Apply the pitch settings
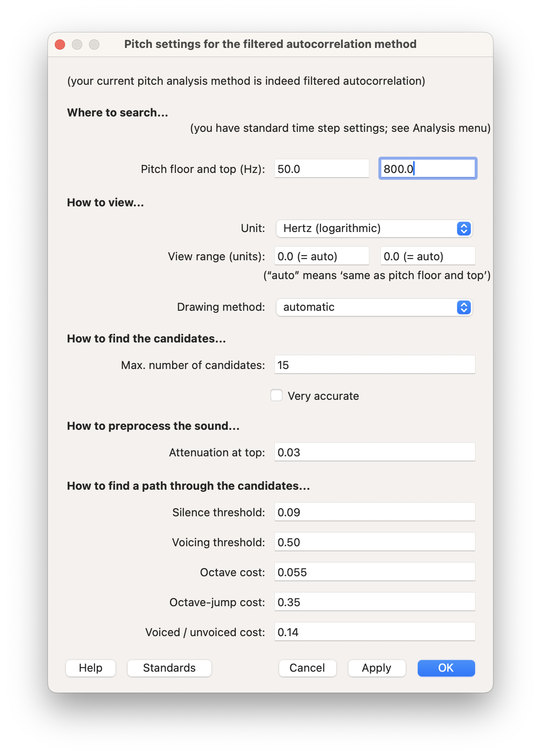The height and width of the screenshot is (756, 541). click(x=377, y=668)
